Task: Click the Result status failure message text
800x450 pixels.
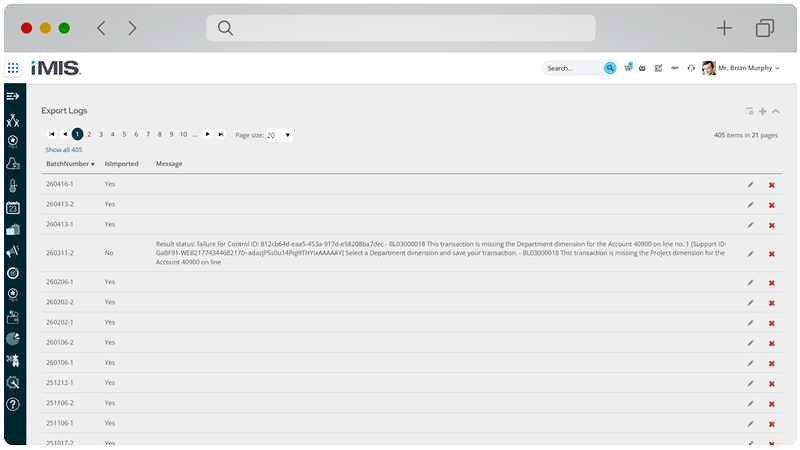Action: point(441,253)
